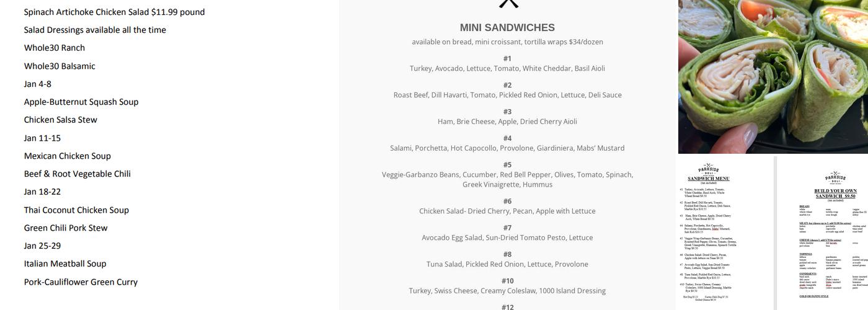Click the crossed utensils icon above Mini Sandwiches
This screenshot has height=310, width=868.
click(x=508, y=3)
